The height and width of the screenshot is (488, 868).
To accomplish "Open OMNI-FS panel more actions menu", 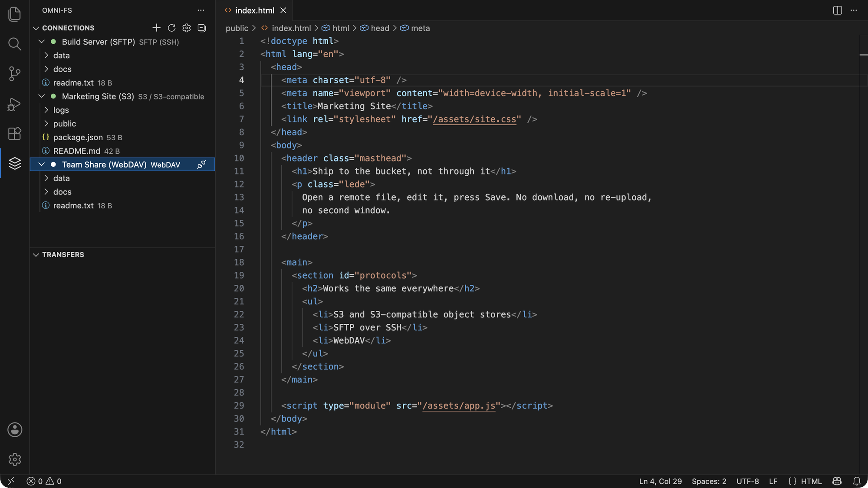I will (201, 10).
